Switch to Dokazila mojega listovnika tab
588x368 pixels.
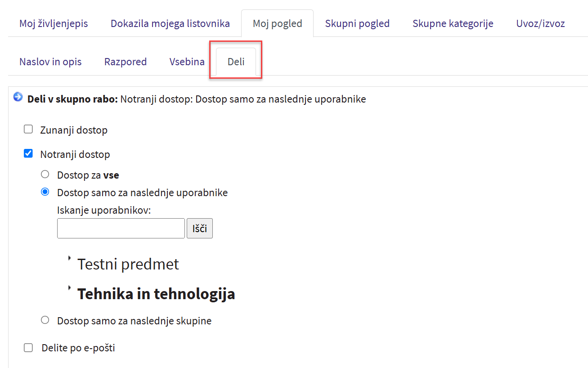[x=170, y=23]
